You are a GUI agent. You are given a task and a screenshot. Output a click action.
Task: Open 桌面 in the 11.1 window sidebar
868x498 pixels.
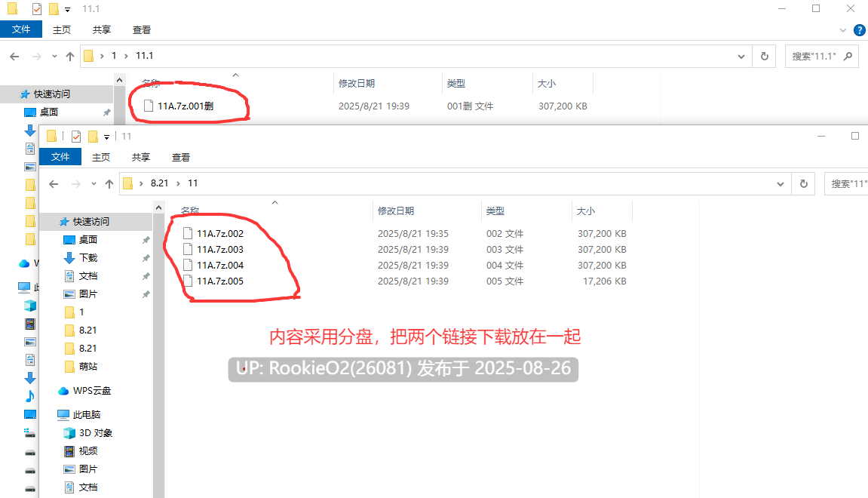[49, 112]
